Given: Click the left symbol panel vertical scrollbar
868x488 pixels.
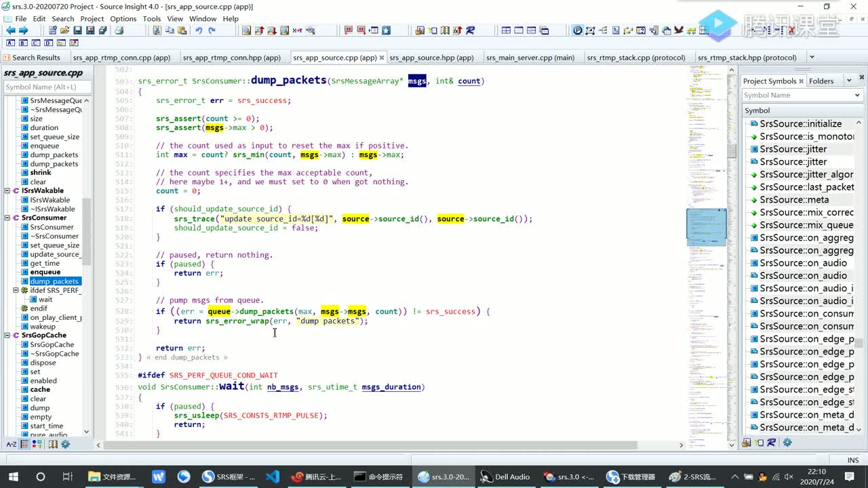Looking at the screenshot, I should point(87,266).
